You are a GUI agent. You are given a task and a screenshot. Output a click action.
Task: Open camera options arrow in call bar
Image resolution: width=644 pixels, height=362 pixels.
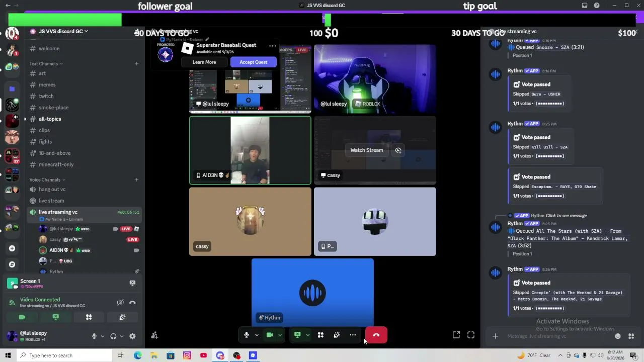280,335
